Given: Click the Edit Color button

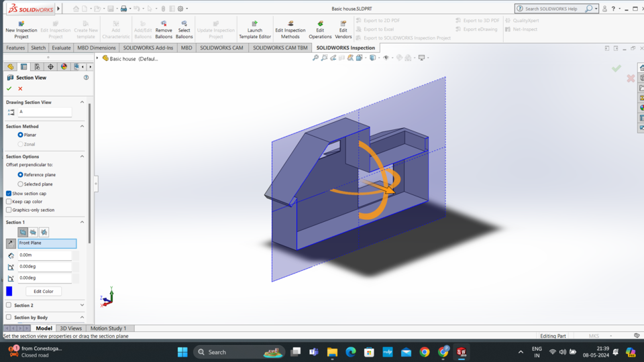Looking at the screenshot, I should click(44, 291).
